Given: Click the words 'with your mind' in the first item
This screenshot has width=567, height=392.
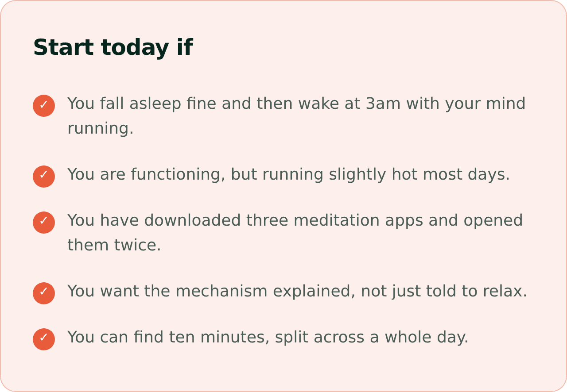Looking at the screenshot, I should (x=466, y=104).
